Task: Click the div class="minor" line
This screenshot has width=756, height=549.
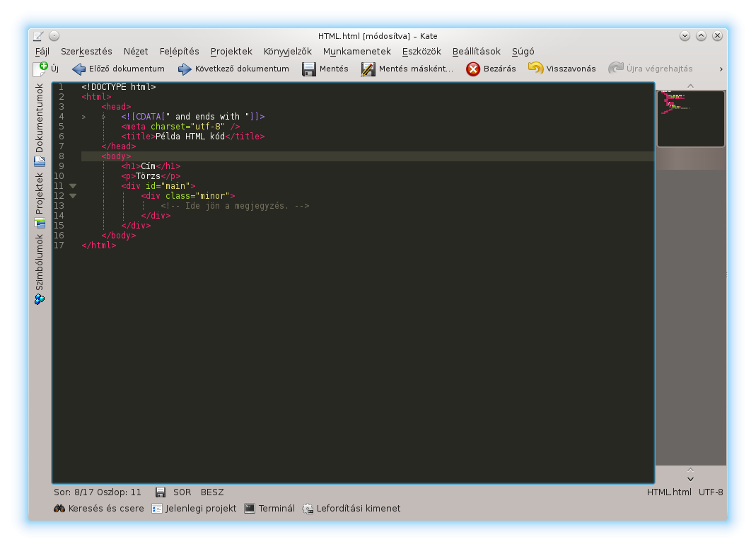Action: click(188, 196)
